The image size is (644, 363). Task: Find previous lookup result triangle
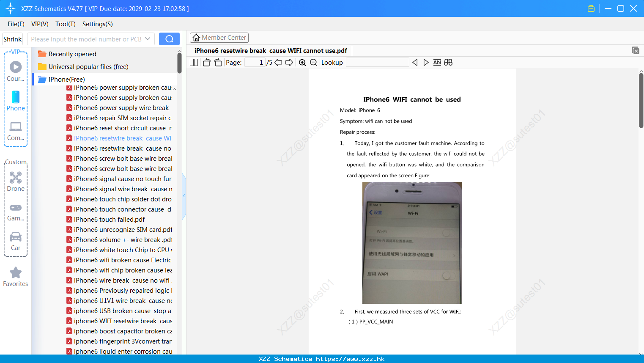pos(415,63)
